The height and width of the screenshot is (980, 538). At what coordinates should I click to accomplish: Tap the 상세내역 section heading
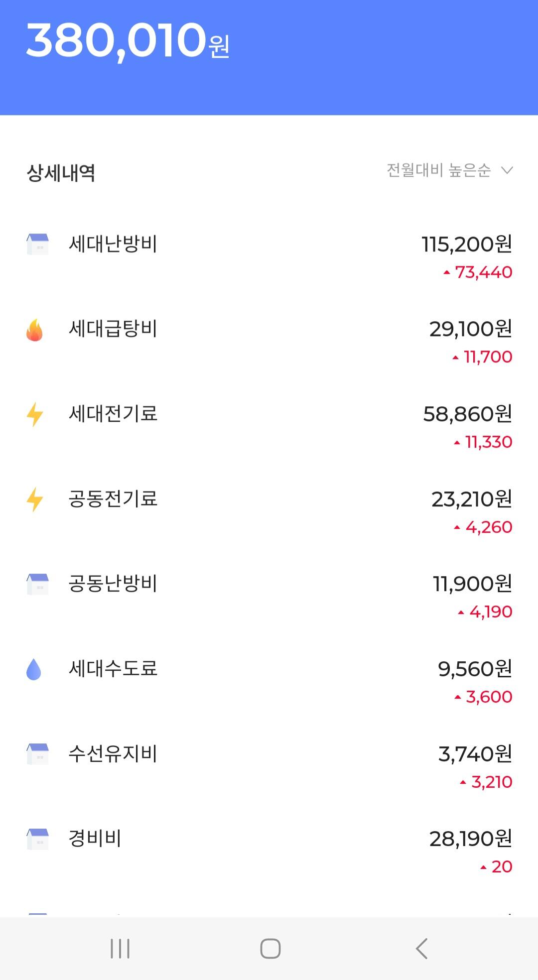(x=61, y=173)
